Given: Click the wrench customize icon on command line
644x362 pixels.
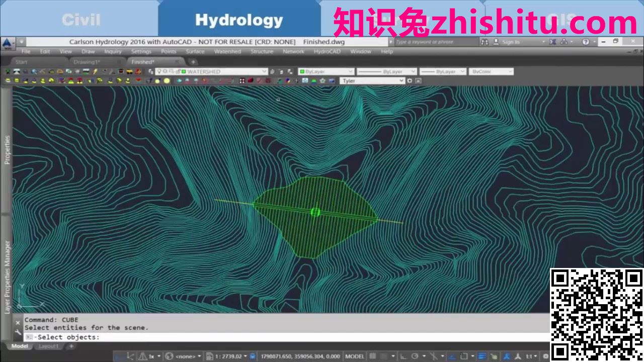Looking at the screenshot, I should pyautogui.click(x=18, y=332).
